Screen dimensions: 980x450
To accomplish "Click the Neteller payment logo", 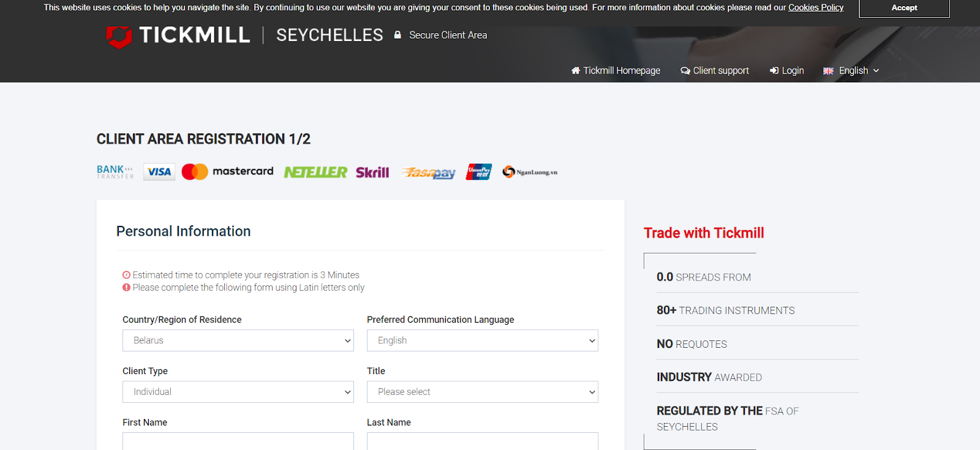I will [x=315, y=173].
